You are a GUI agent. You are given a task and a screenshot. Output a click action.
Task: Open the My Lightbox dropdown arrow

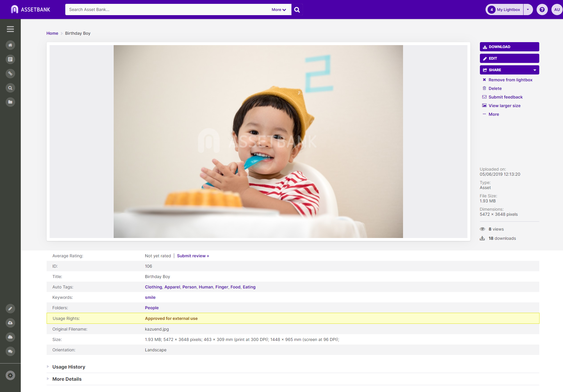pos(528,9)
